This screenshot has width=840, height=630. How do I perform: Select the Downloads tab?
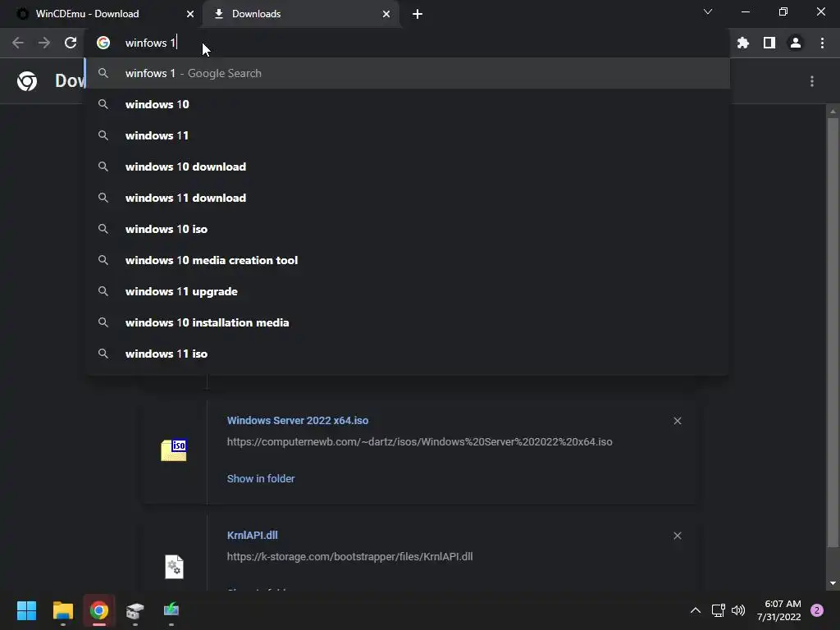point(301,14)
